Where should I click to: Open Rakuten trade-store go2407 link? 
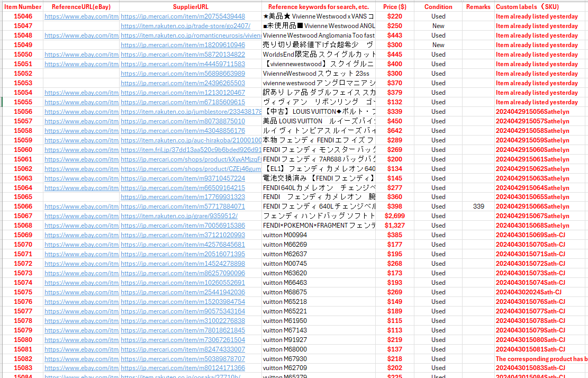(185, 26)
